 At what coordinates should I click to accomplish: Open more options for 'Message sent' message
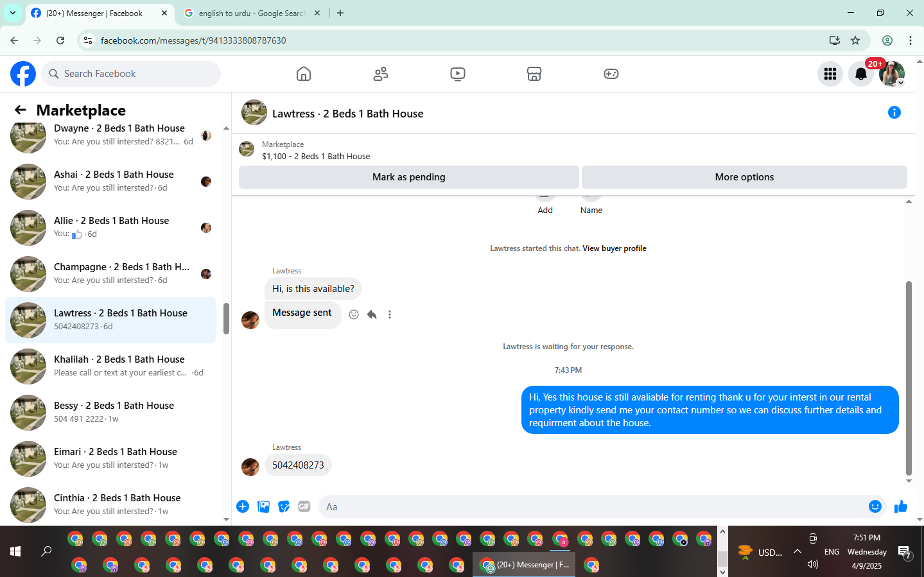coord(390,314)
